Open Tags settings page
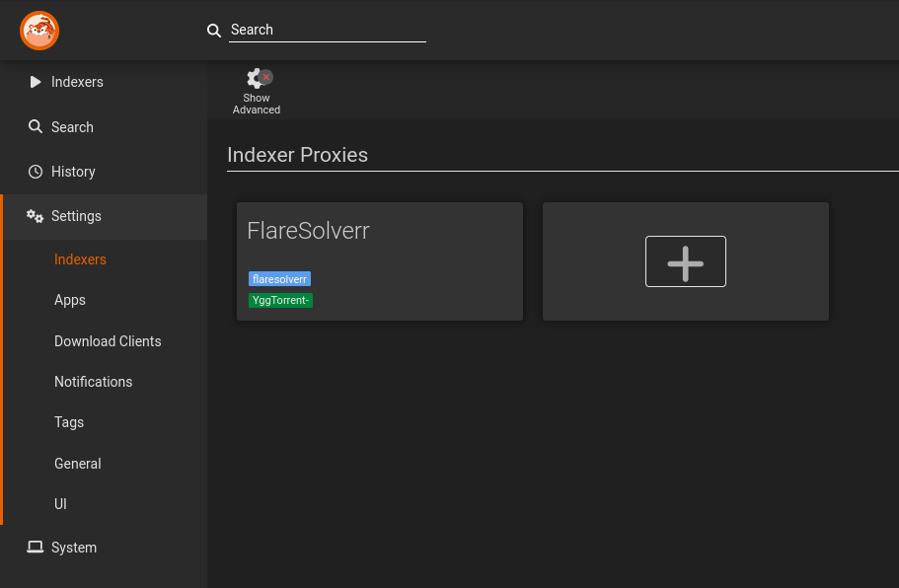Image resolution: width=899 pixels, height=588 pixels. (69, 422)
